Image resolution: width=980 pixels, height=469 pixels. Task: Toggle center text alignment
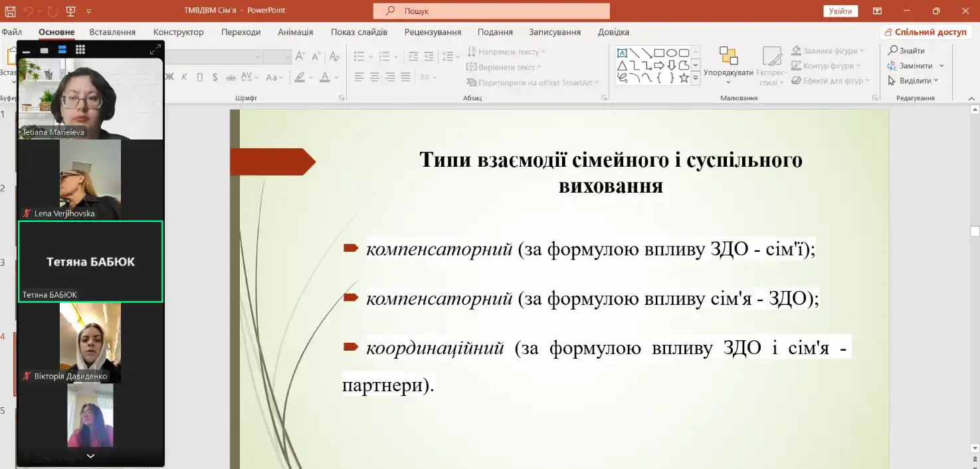(375, 77)
